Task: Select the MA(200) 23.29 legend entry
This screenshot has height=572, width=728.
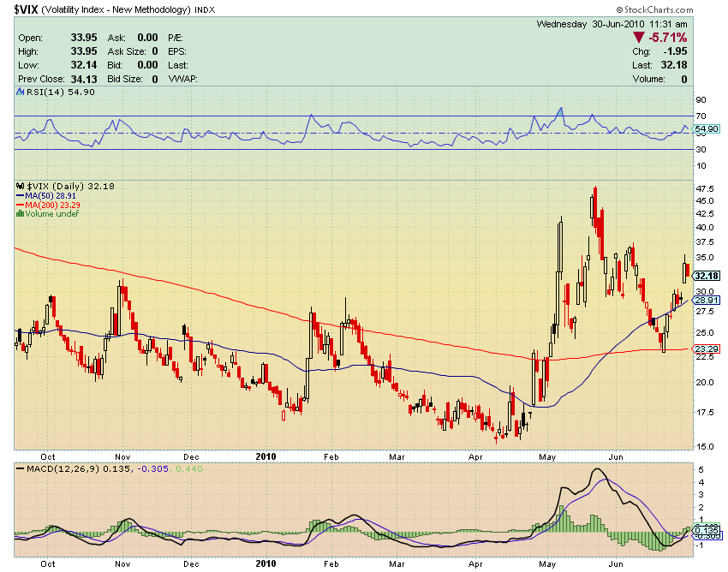Action: (x=48, y=205)
